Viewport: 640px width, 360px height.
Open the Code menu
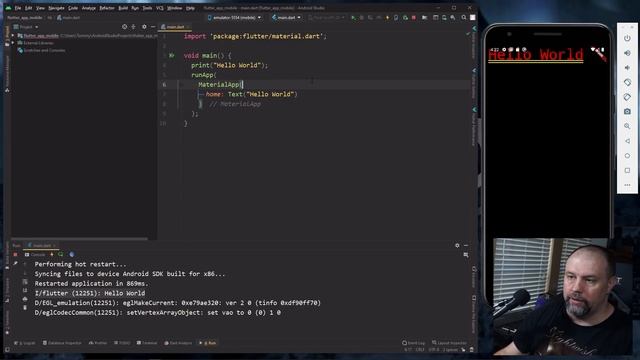coord(73,8)
